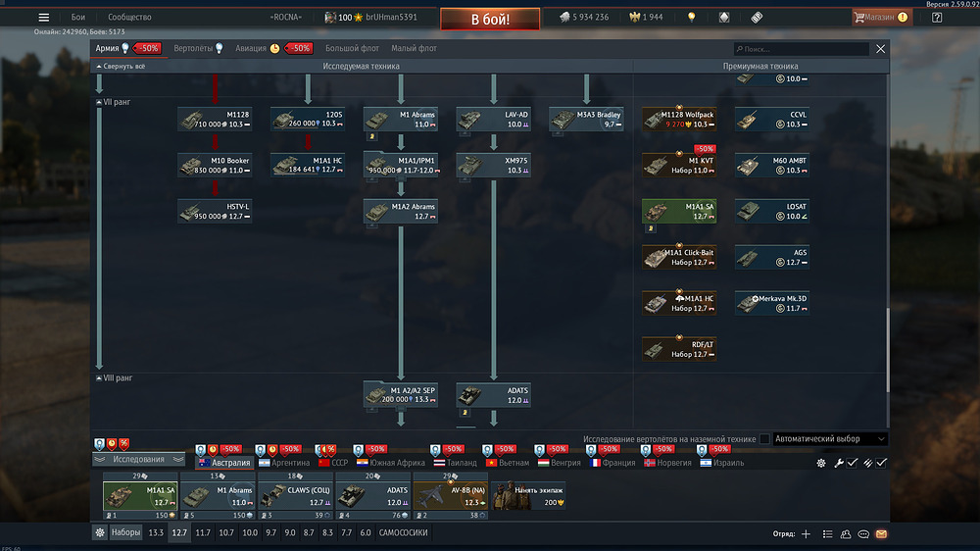
Task: Select the M10 Booker vehicle card
Action: 215,165
